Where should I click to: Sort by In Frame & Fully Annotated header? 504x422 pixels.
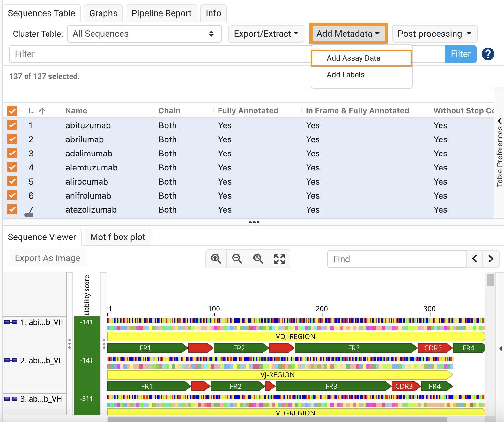click(357, 111)
